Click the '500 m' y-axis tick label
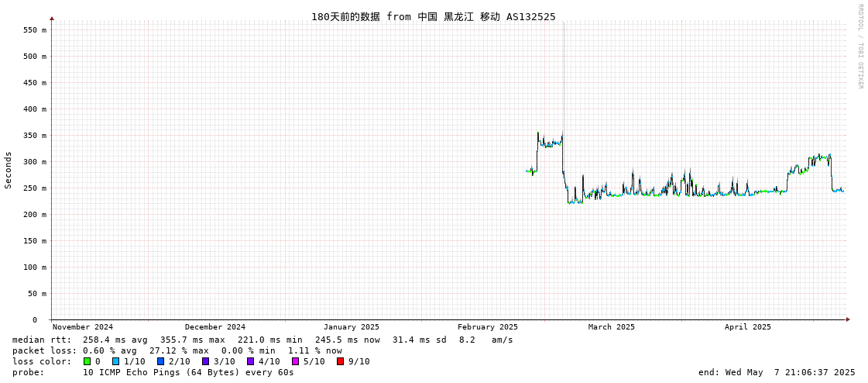 point(35,57)
